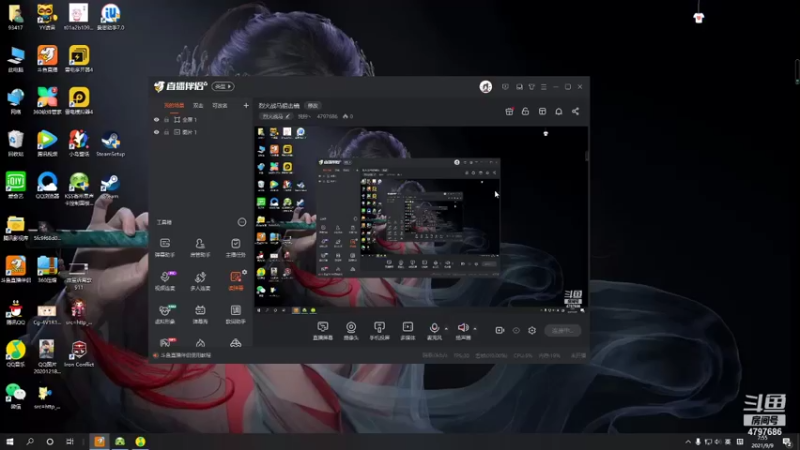Screen dimensions: 800x450
Task: Expand the speaker options arrow
Action: pyautogui.click(x=475, y=329)
